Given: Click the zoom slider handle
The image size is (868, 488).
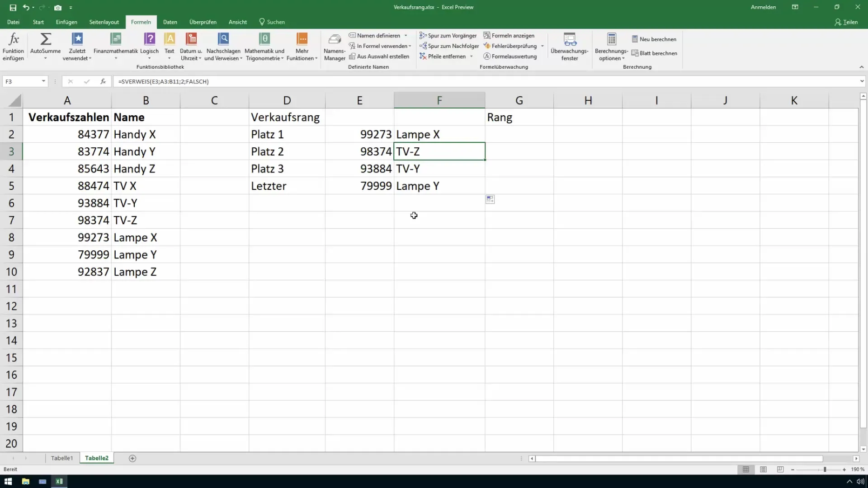Looking at the screenshot, I should point(825,470).
